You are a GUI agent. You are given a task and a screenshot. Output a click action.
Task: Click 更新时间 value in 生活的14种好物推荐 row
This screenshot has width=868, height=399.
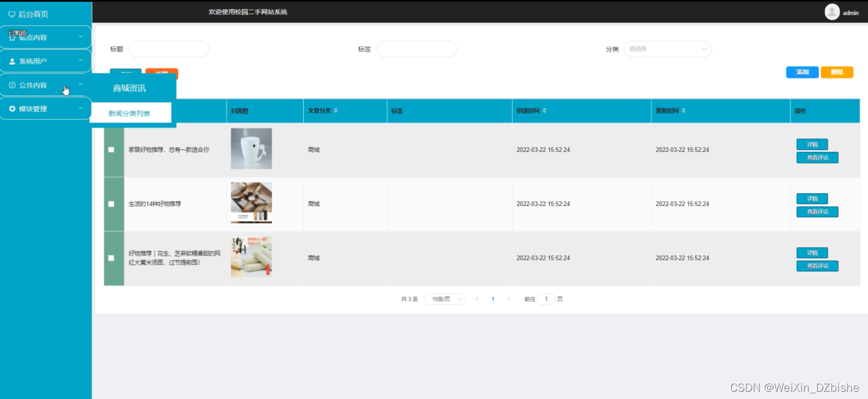click(682, 204)
